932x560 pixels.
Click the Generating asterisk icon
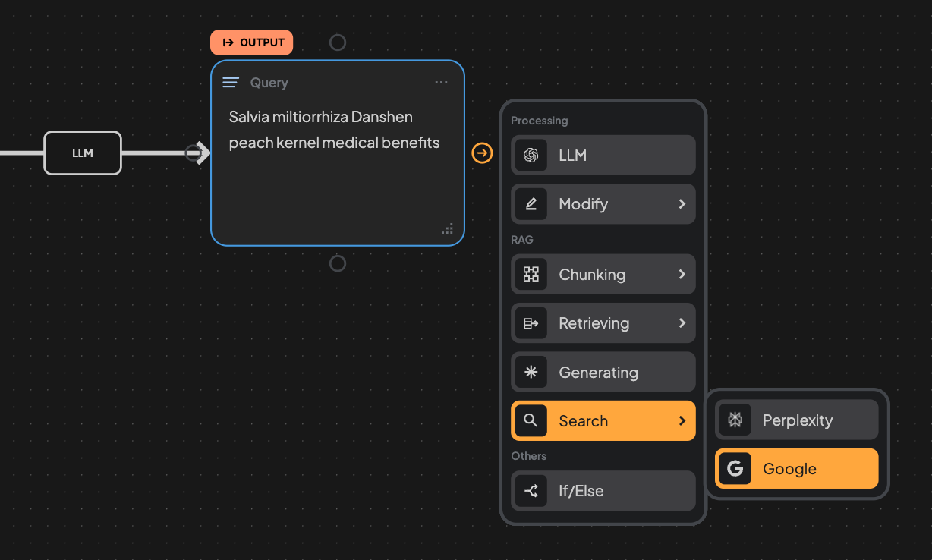[531, 372]
